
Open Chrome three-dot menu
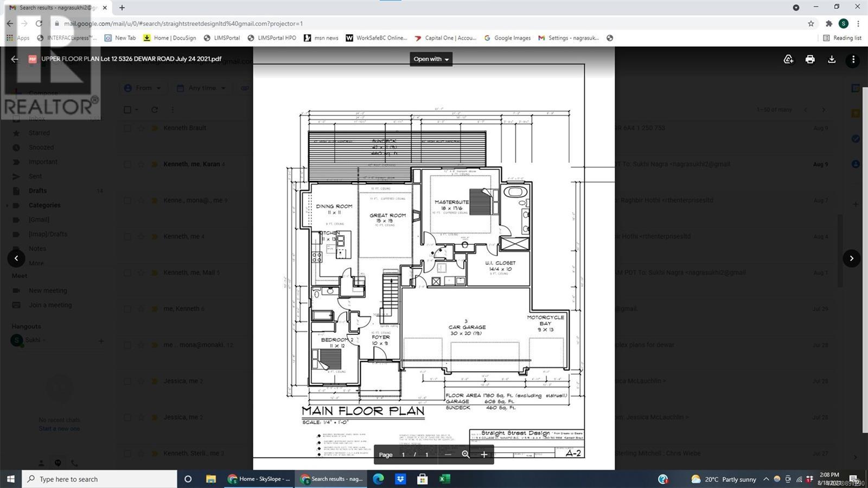coord(858,23)
